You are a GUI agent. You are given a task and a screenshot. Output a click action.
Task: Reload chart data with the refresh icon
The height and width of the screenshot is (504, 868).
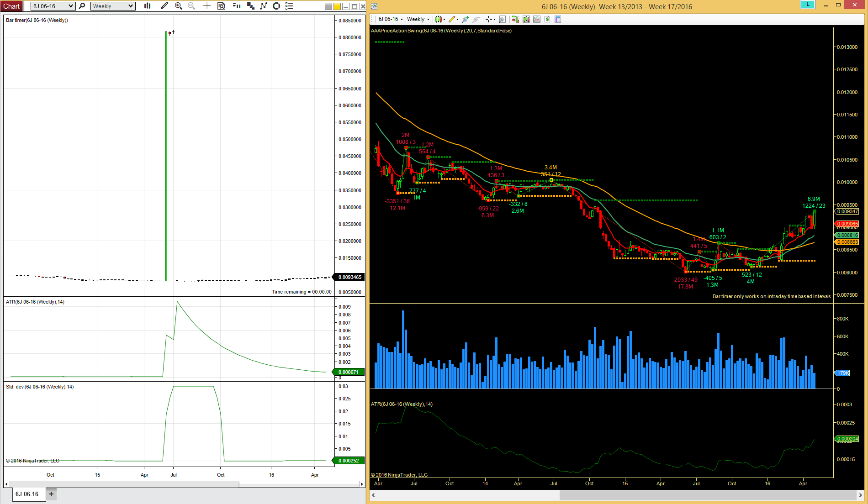[276, 6]
